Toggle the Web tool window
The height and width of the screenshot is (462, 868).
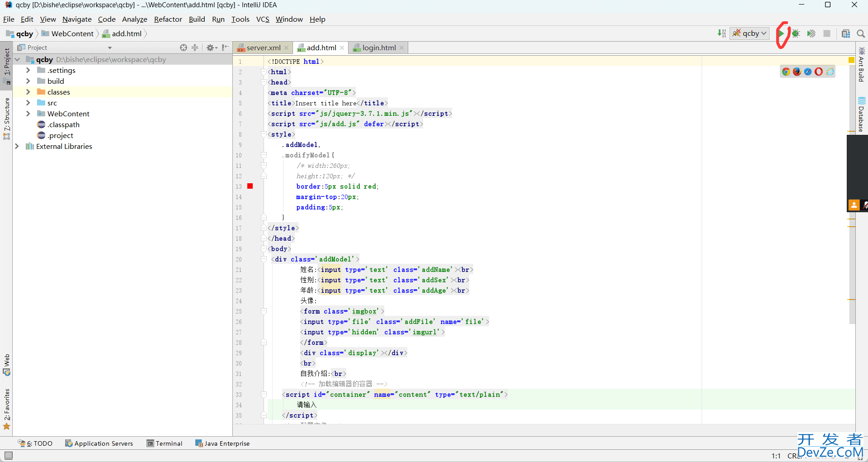click(x=7, y=365)
